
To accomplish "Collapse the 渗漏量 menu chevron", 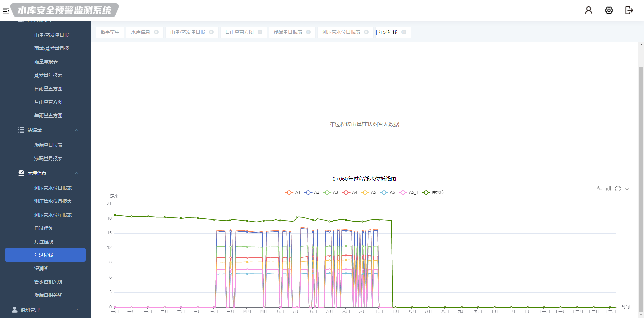I will point(77,130).
